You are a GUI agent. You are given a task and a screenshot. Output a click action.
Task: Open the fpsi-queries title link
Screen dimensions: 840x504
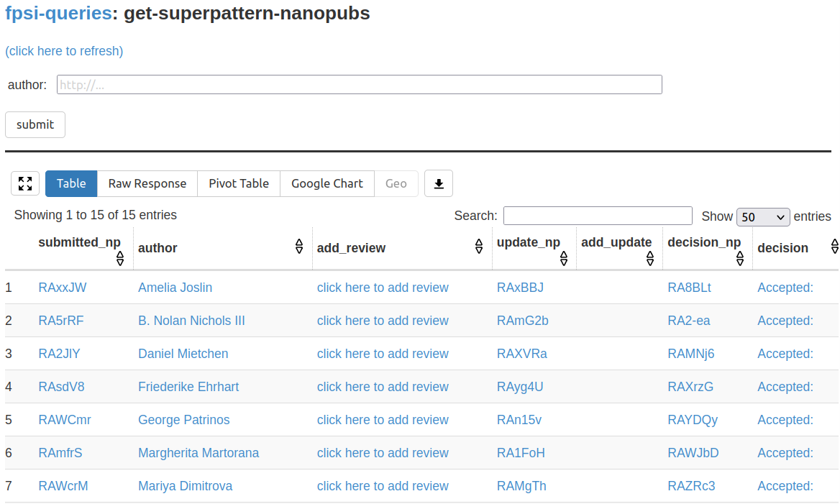(58, 13)
